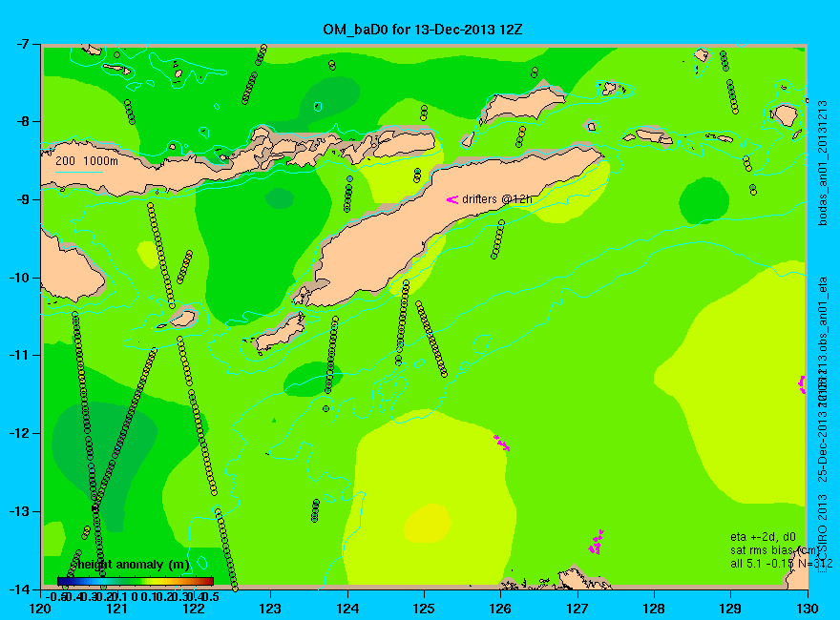Click the x-axis tick label 122
Image resolution: width=840 pixels, height=620 pixels.
point(194,609)
